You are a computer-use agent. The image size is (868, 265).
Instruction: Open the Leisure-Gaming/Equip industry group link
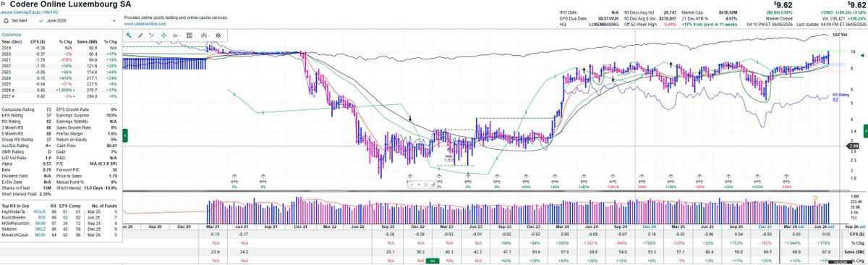29,12
